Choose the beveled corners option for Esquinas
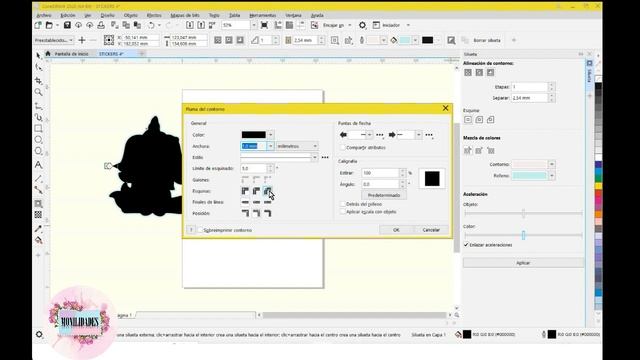 pyautogui.click(x=267, y=191)
